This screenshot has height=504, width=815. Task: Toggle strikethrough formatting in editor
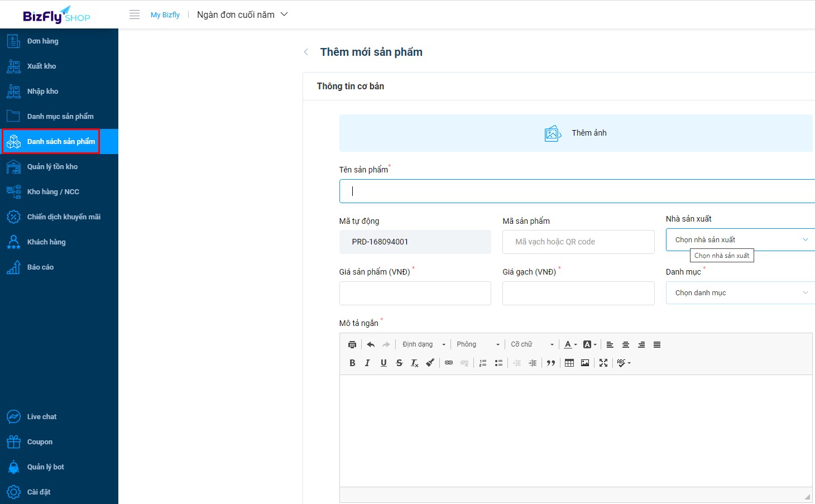pyautogui.click(x=399, y=363)
